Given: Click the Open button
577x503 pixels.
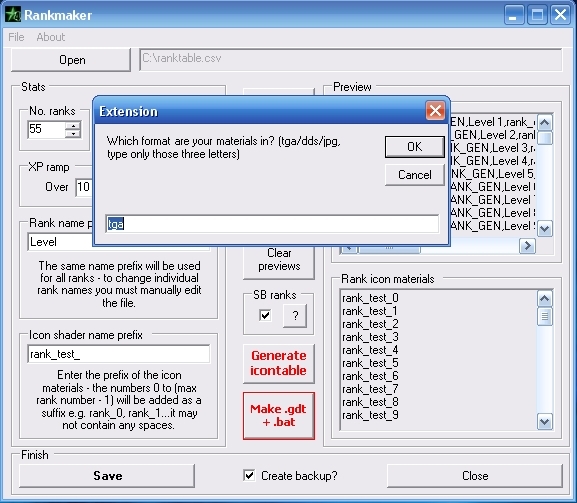Looking at the screenshot, I should [x=71, y=60].
